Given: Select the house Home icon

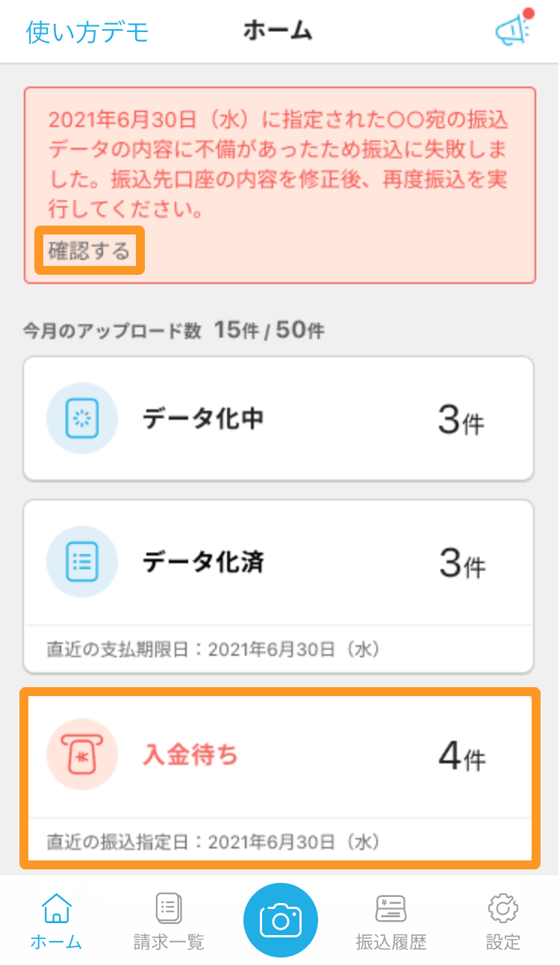Looking at the screenshot, I should [x=56, y=908].
